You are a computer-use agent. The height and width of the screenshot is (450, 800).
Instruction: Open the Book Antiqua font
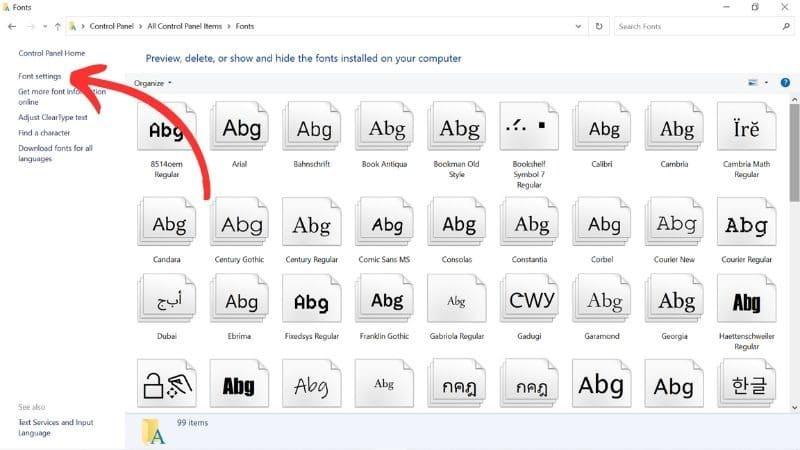[x=384, y=127]
